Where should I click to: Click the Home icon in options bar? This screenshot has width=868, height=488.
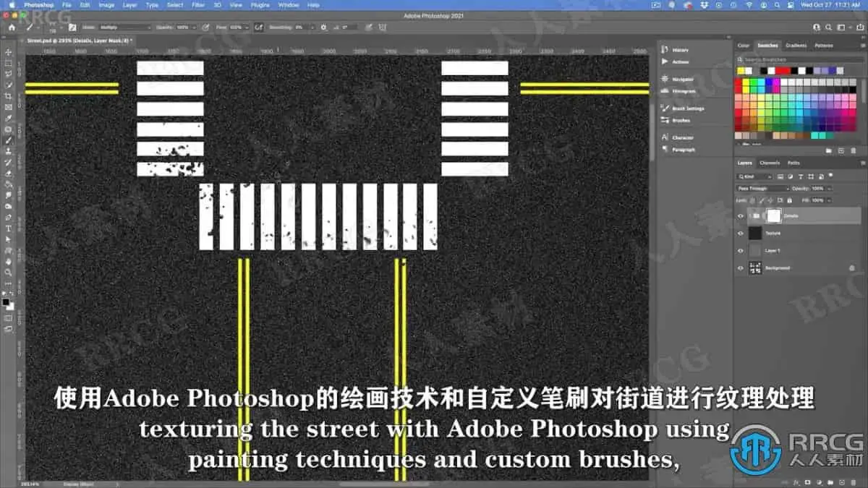pos(12,27)
